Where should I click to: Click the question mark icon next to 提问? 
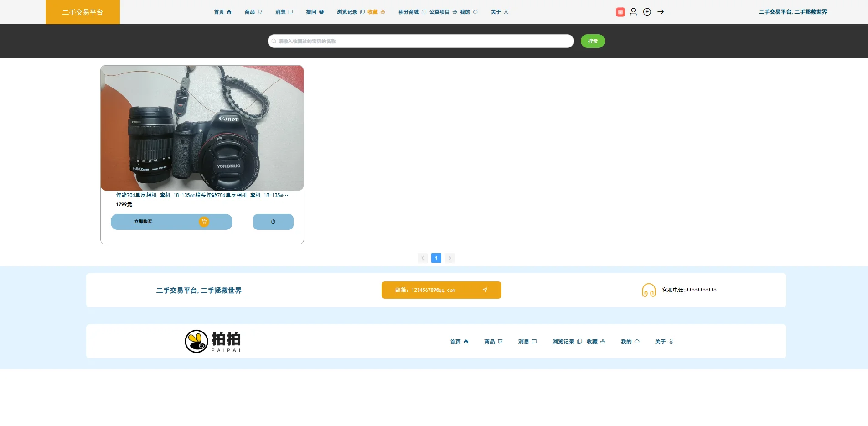[x=320, y=12]
